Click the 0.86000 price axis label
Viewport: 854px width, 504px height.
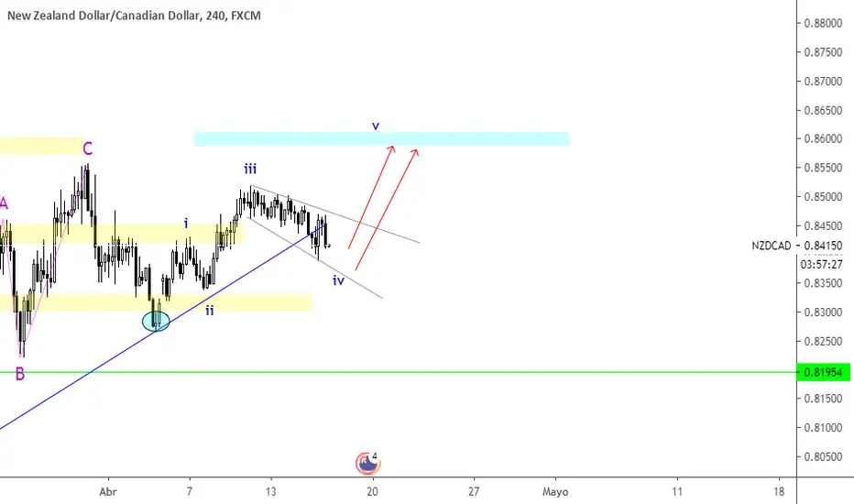[x=823, y=139]
